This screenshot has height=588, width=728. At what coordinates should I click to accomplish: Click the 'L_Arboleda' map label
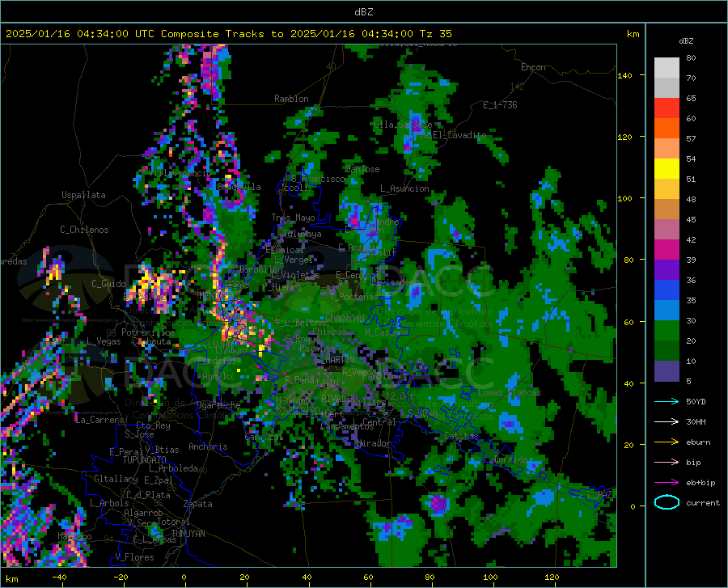click(173, 468)
